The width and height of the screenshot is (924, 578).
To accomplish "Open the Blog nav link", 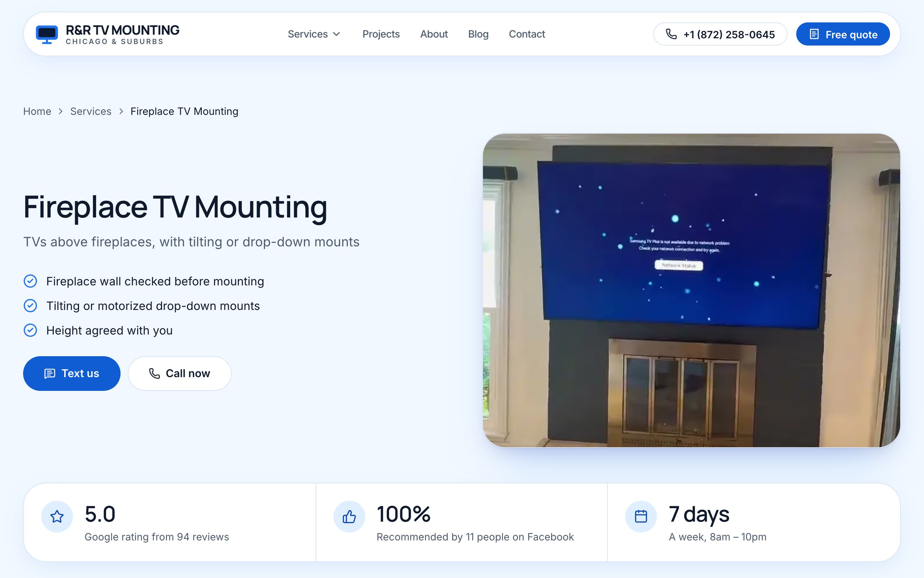I will pos(478,34).
